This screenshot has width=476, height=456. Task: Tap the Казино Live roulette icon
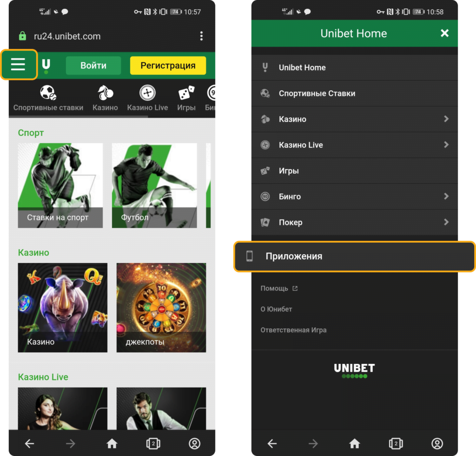click(x=147, y=93)
